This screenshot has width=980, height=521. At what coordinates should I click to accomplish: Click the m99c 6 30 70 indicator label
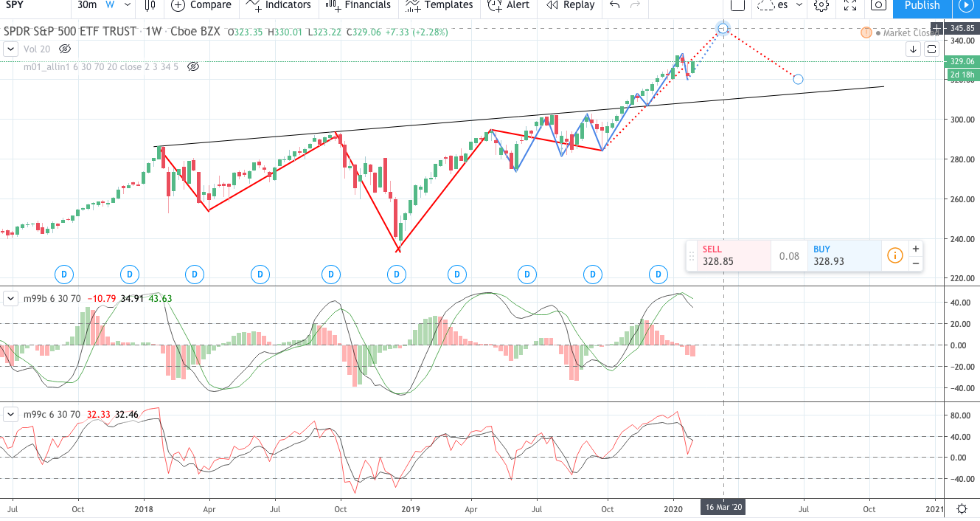tap(52, 415)
